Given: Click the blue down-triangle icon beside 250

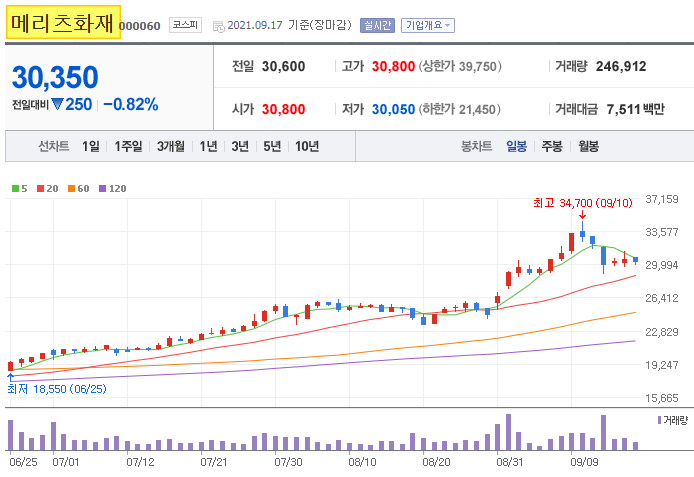Looking at the screenshot, I should coord(57,104).
